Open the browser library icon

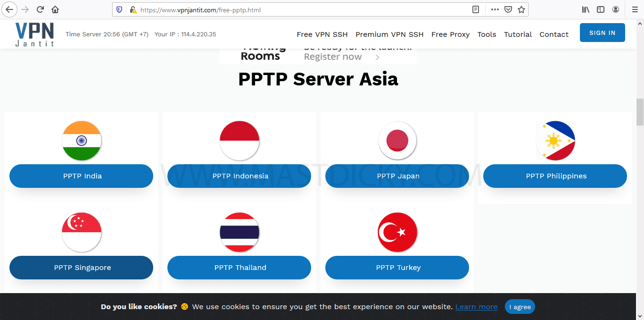(586, 9)
